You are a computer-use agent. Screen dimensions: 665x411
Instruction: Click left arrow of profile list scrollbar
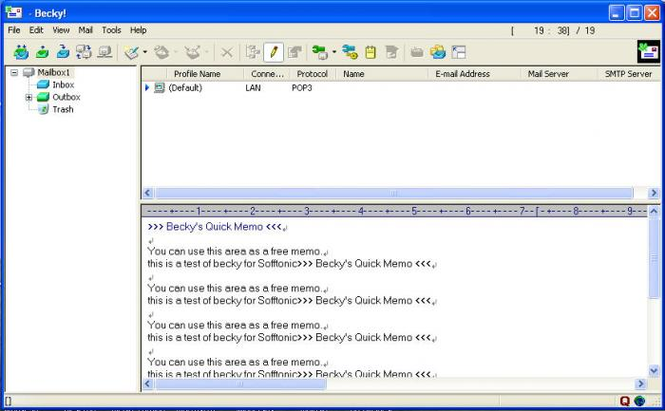(x=148, y=193)
